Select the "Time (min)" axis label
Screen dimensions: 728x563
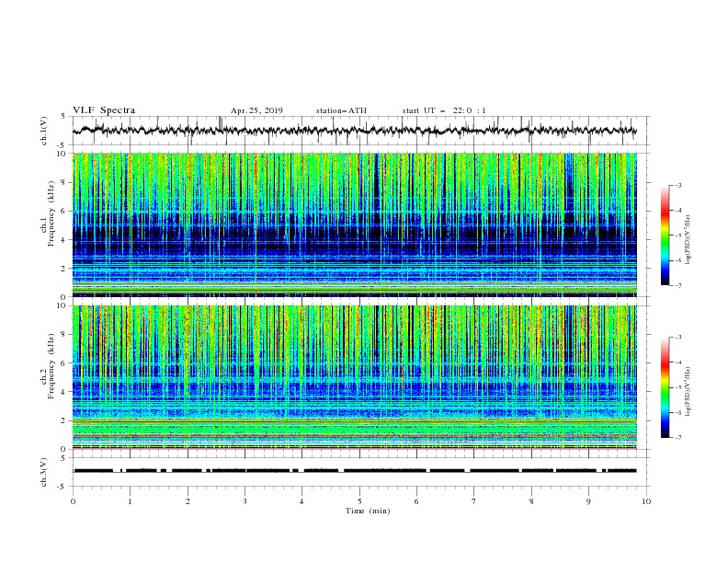(x=368, y=511)
